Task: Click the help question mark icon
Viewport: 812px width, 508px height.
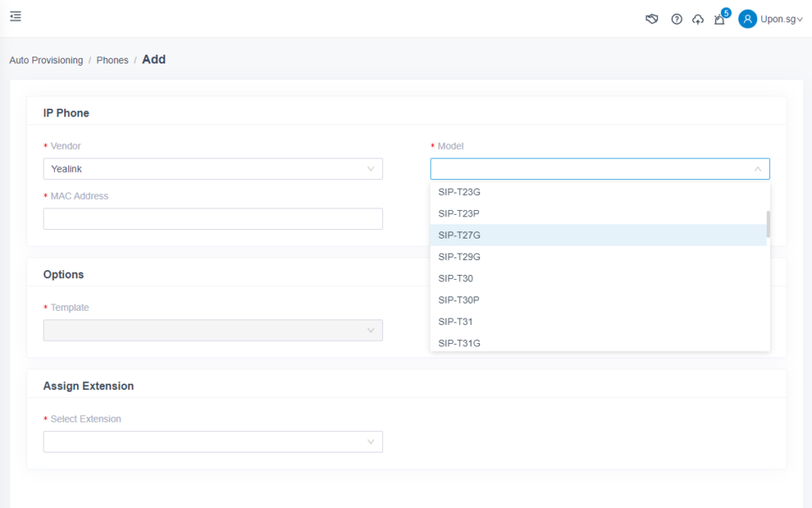Action: point(676,18)
